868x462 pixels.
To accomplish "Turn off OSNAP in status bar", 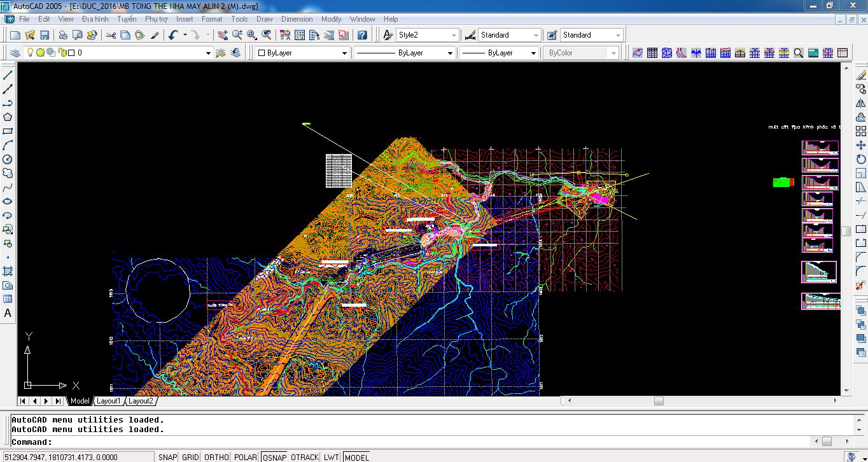I will tap(274, 457).
